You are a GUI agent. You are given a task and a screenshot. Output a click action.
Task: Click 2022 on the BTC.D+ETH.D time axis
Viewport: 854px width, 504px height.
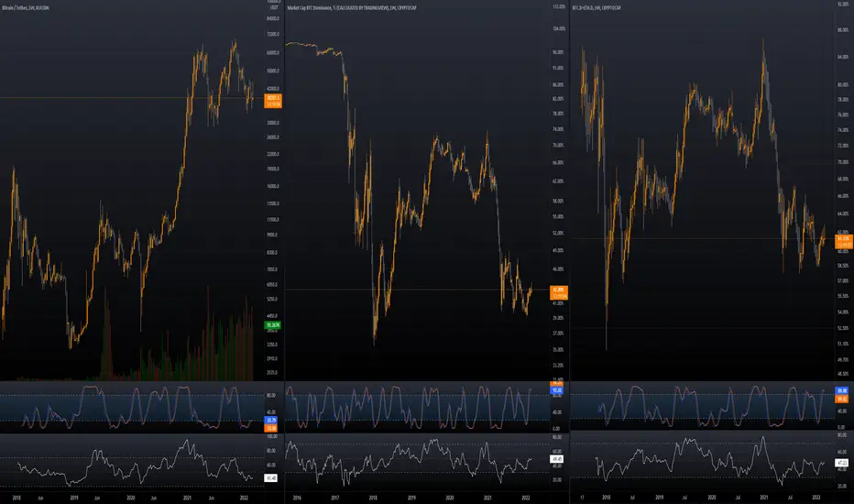pos(816,498)
